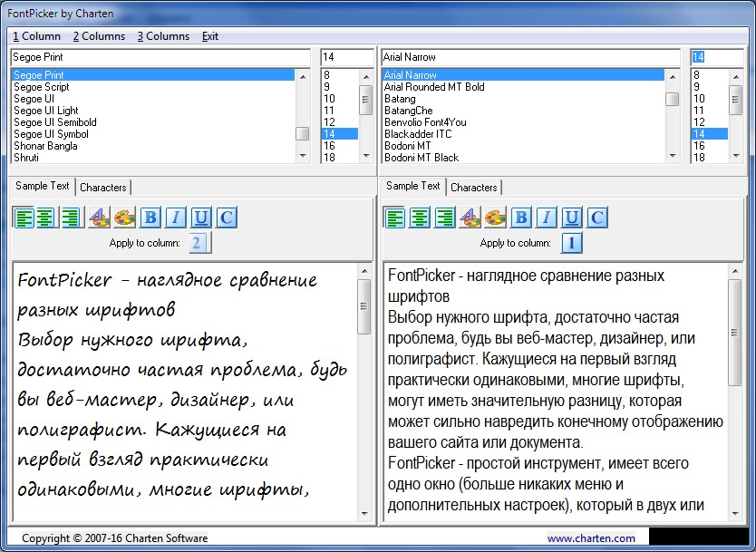Switch to 1 Column layout

click(36, 36)
